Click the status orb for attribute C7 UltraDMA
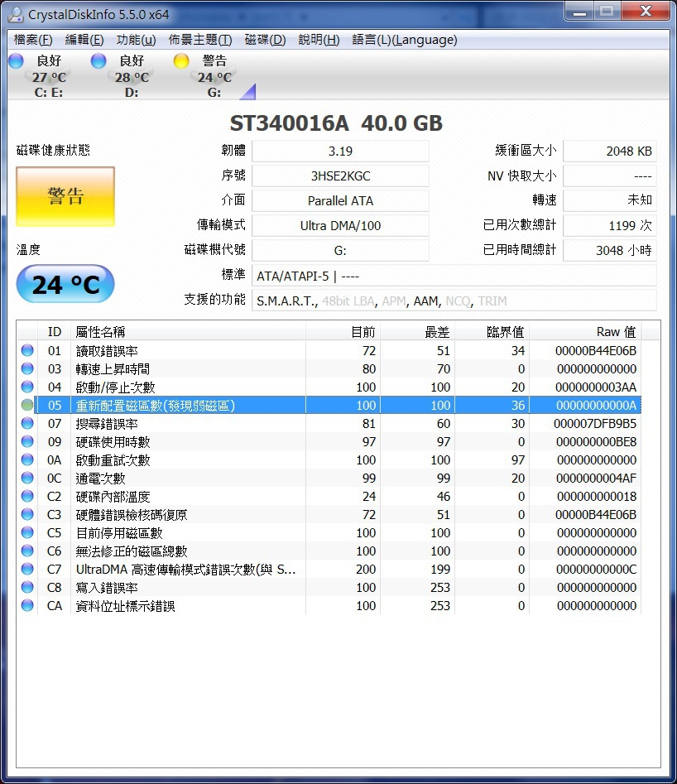 [27, 569]
